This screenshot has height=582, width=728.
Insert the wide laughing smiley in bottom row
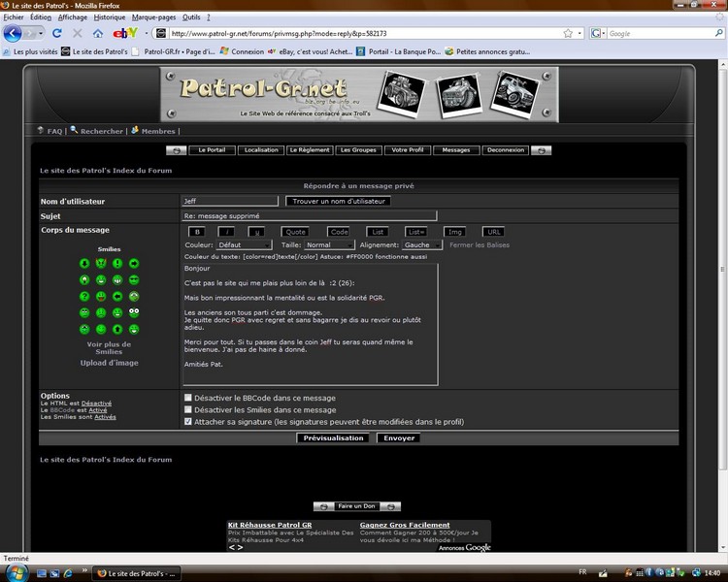[134, 330]
